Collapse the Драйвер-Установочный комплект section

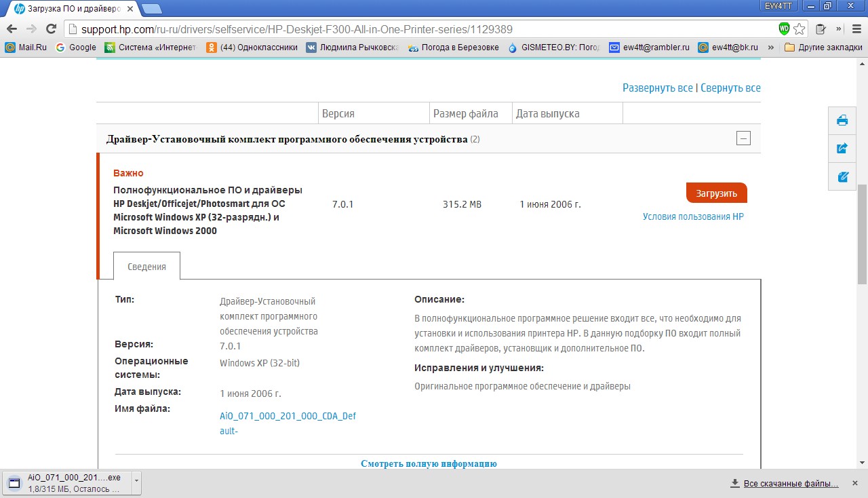tap(743, 139)
